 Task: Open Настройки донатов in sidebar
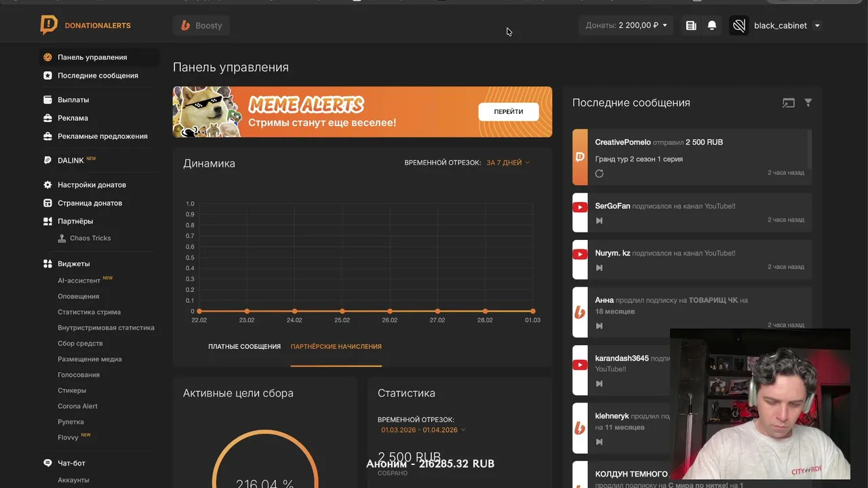tap(92, 185)
